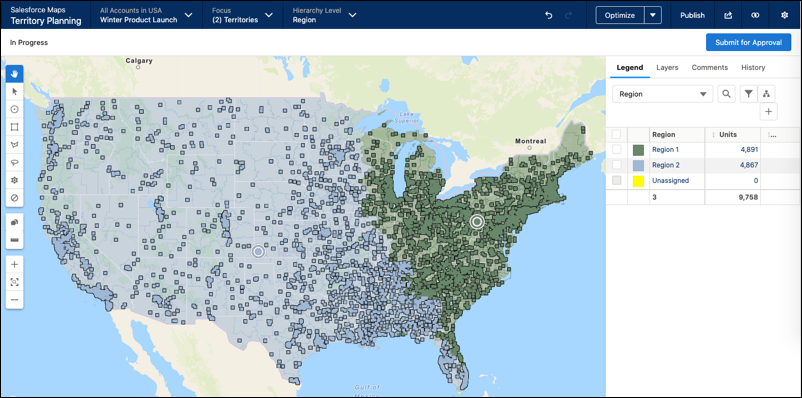Click the 9,758 total units value
Image resolution: width=802 pixels, height=398 pixels.
(x=748, y=197)
